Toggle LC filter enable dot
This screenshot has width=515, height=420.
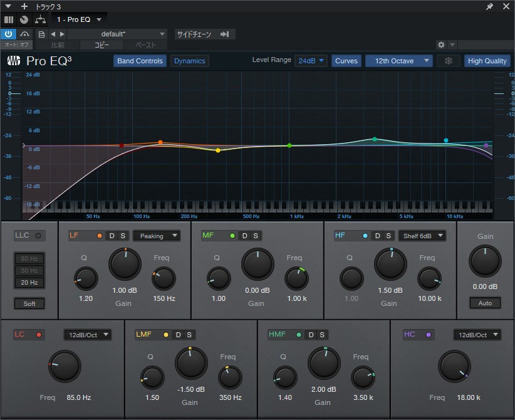coord(39,335)
